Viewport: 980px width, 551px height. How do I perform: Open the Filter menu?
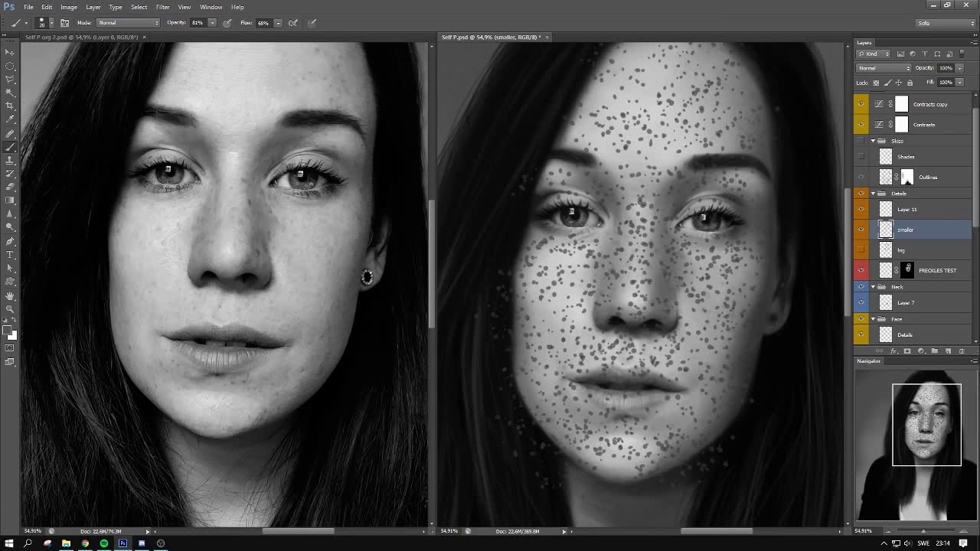click(x=162, y=7)
